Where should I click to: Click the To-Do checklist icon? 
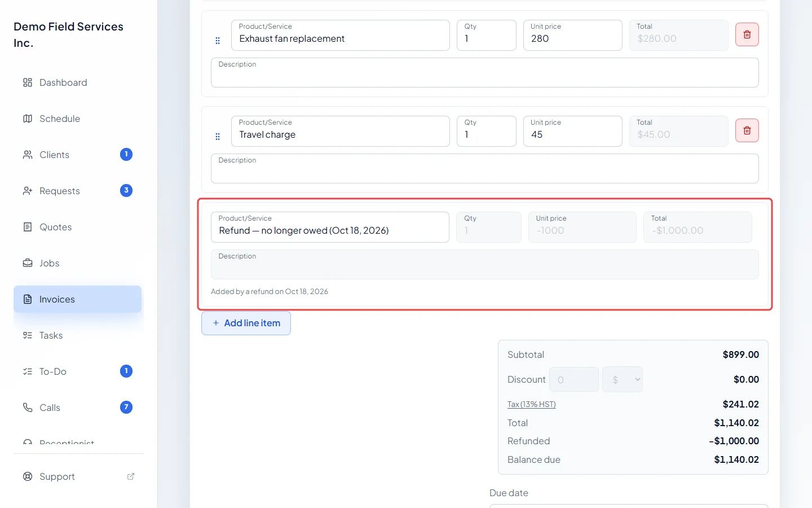(x=28, y=371)
